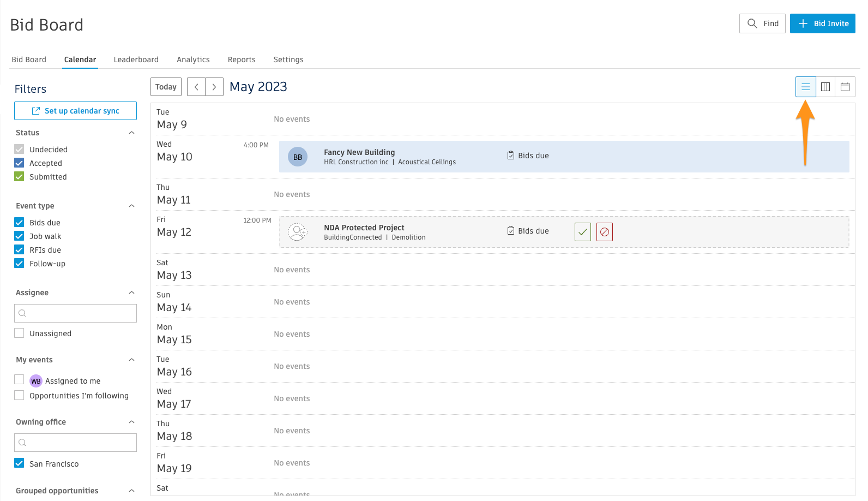Screen dimensions: 868x501
Task: Go to previous period arrow
Action: (196, 87)
